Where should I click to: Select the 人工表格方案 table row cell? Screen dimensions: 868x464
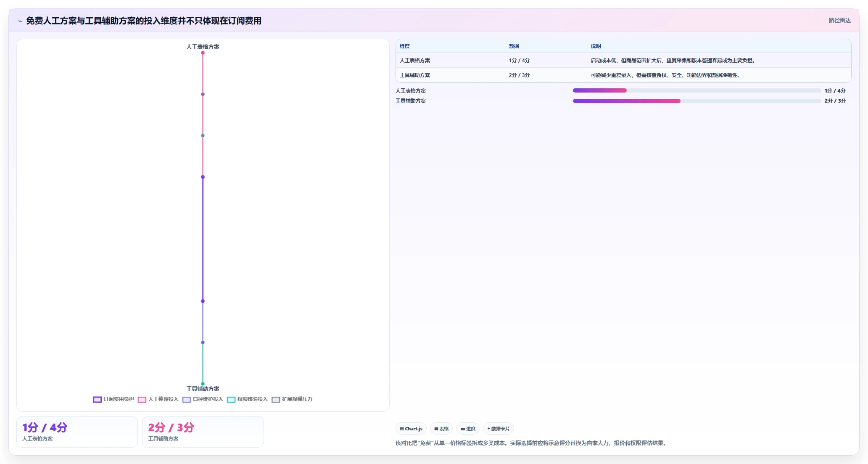coord(415,61)
